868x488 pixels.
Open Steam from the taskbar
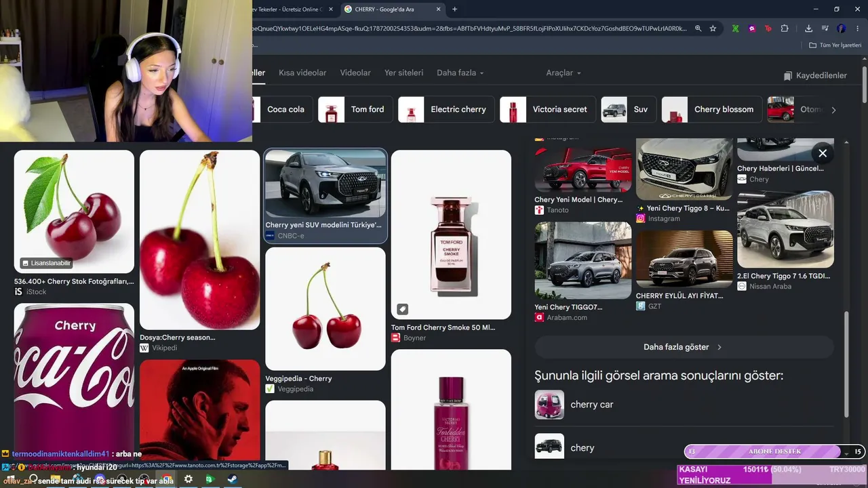pos(232,479)
